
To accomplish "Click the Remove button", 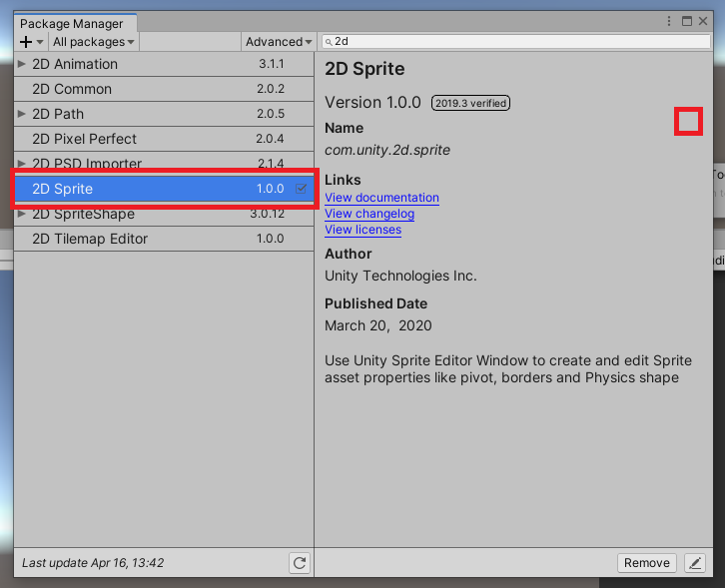I will 647,563.
